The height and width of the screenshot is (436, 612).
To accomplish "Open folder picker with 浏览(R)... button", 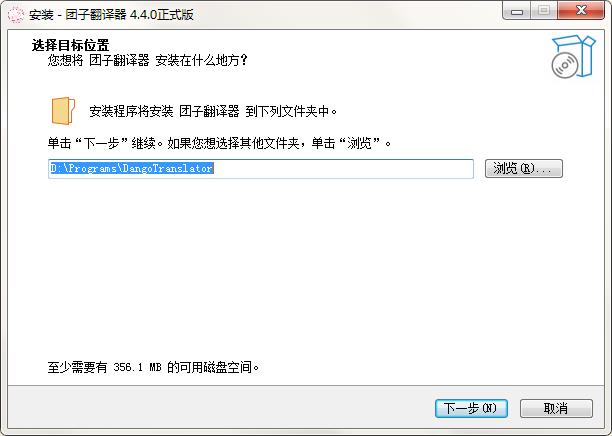I will pos(523,169).
